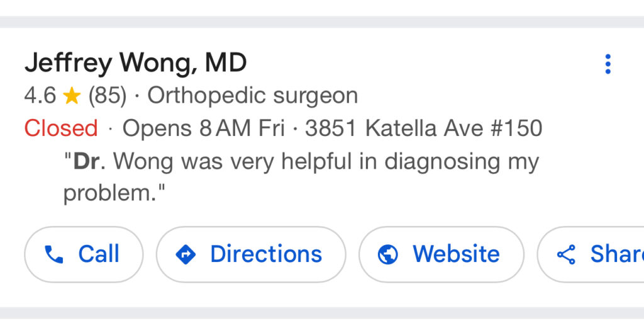Click the yellow star rating icon

click(x=72, y=96)
